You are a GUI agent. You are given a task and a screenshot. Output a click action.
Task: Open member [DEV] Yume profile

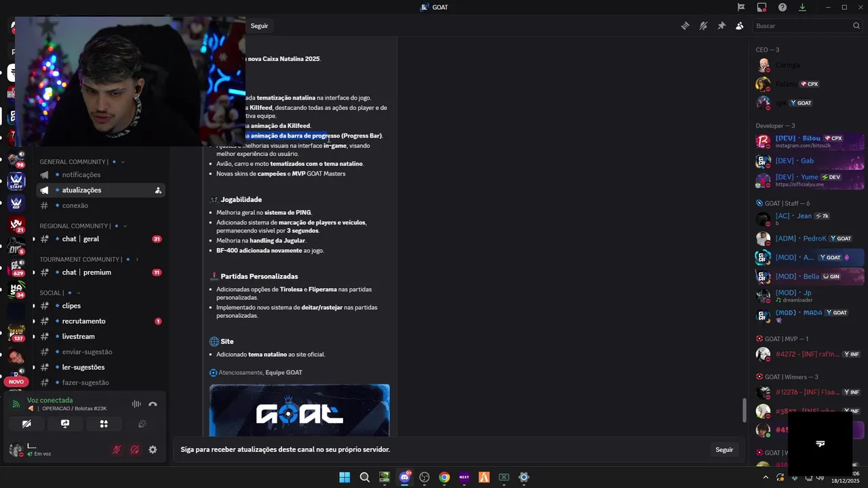[x=809, y=180]
